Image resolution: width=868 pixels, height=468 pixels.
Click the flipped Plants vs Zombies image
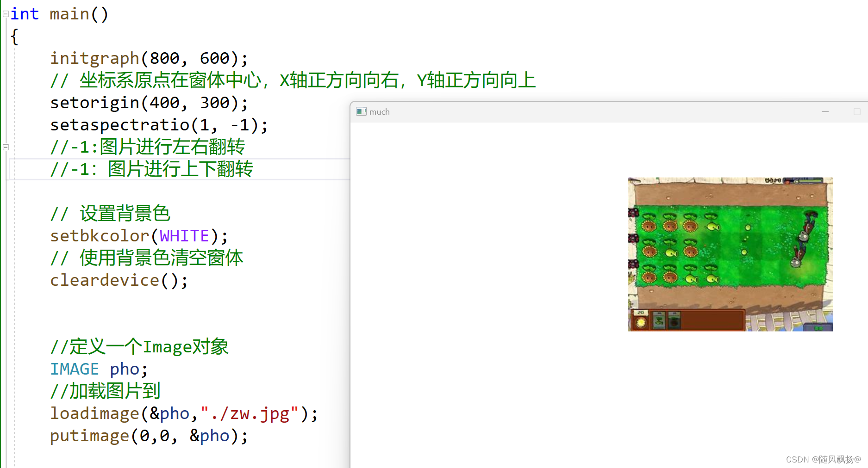click(x=730, y=254)
